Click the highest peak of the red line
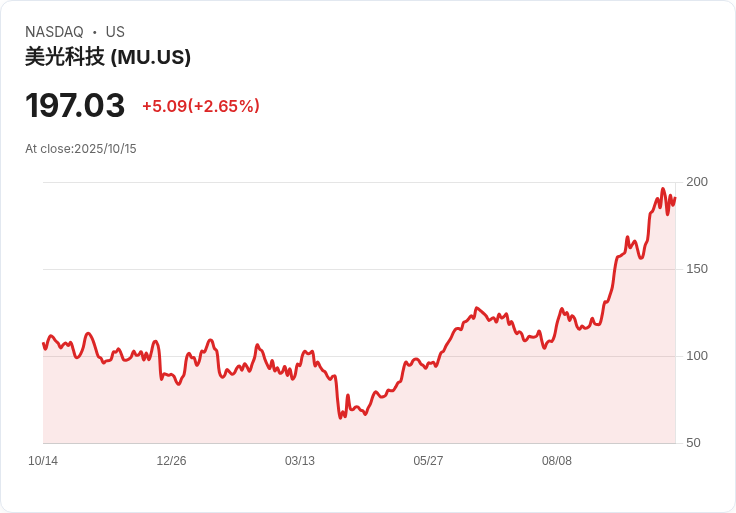 (x=662, y=189)
